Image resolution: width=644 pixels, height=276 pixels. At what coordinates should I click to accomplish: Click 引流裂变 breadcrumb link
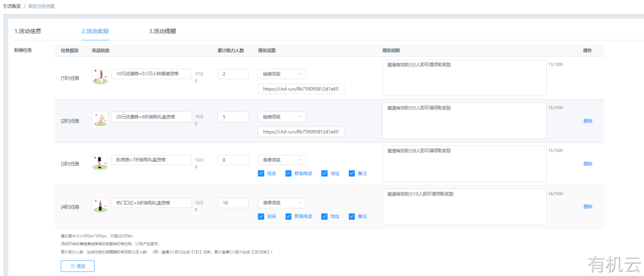[12, 5]
